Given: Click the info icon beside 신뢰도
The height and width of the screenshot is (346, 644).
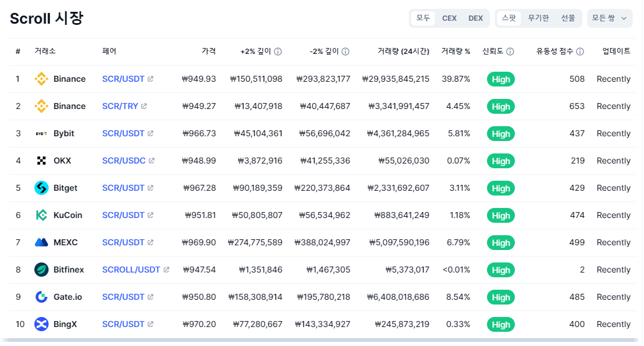Looking at the screenshot, I should click(510, 52).
